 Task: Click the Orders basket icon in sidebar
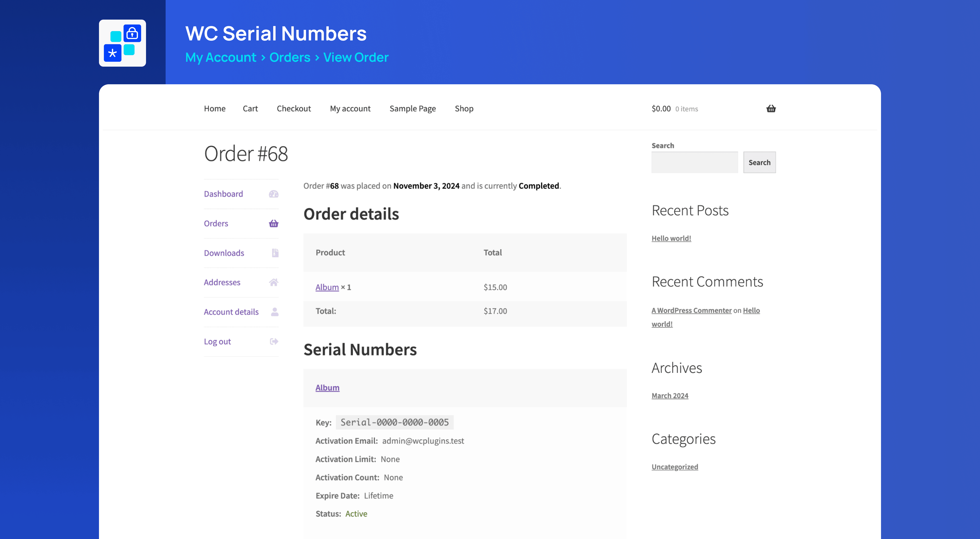(273, 224)
